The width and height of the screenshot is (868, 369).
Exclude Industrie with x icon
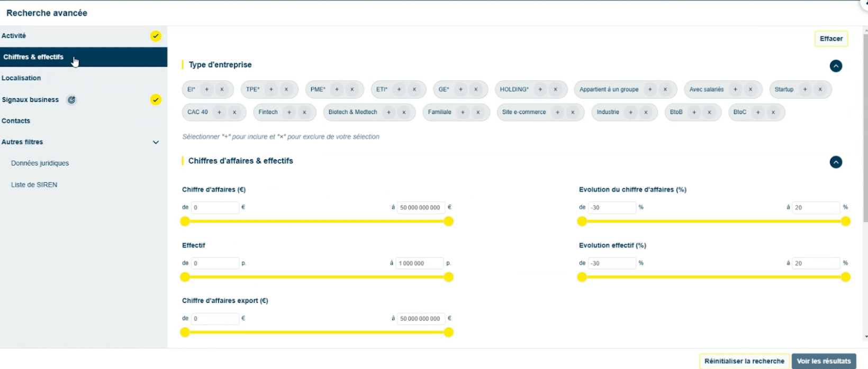tap(646, 112)
